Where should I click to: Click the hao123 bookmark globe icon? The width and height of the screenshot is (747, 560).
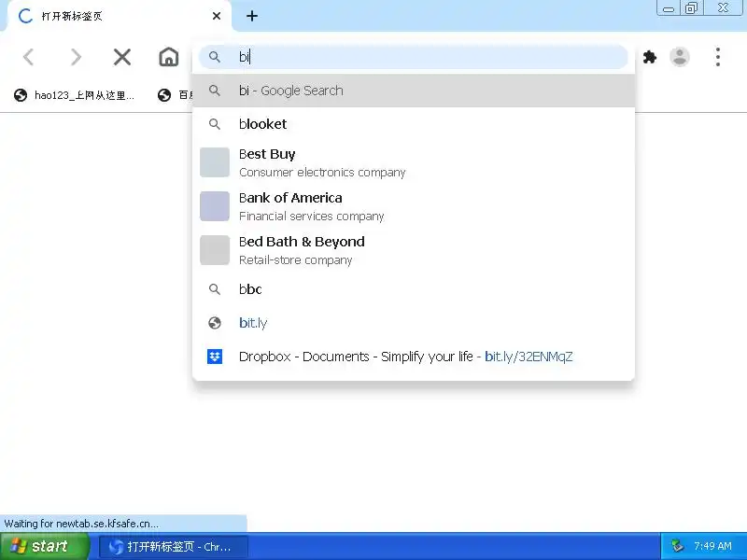(x=21, y=95)
